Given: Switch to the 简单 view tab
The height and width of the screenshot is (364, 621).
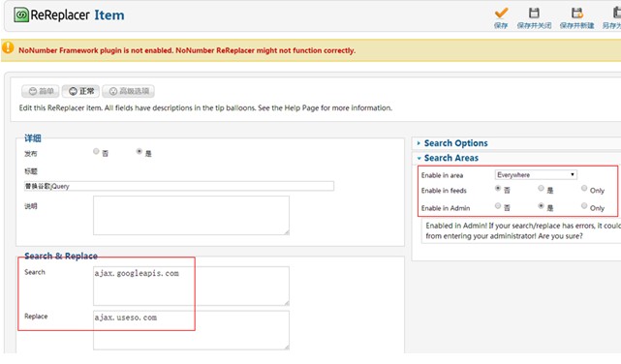Looking at the screenshot, I should pyautogui.click(x=41, y=91).
